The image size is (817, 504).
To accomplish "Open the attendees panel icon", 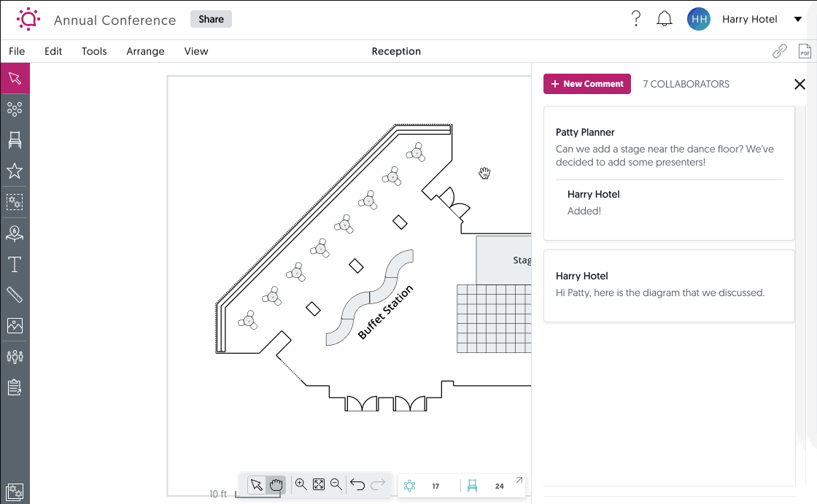I will 15,356.
